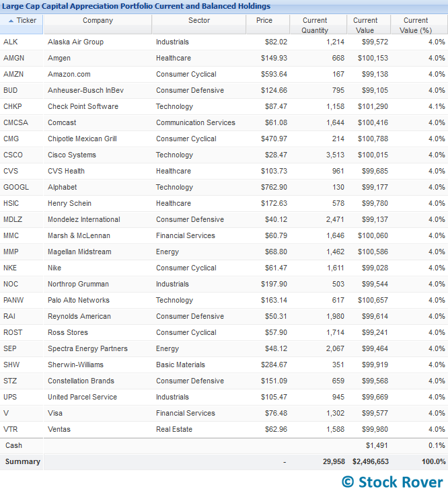Click the total quantity 29,958
This screenshot has width=448, height=493.
click(x=334, y=461)
